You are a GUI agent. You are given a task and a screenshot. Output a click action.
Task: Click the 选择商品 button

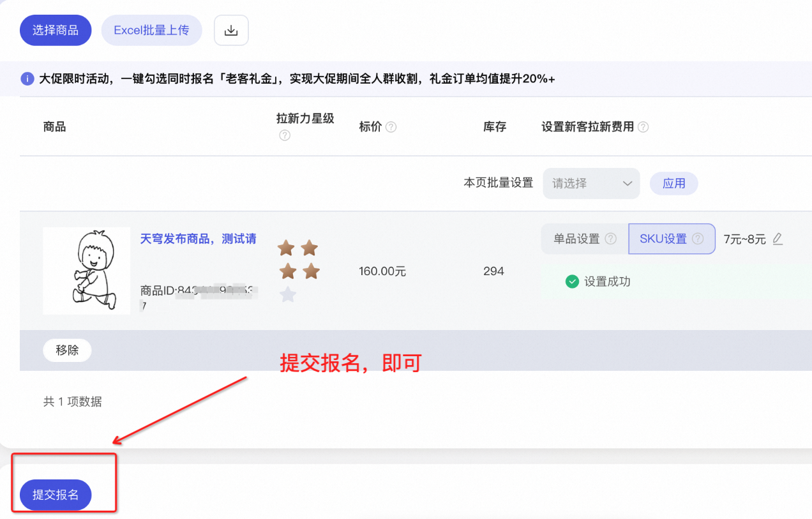point(56,30)
